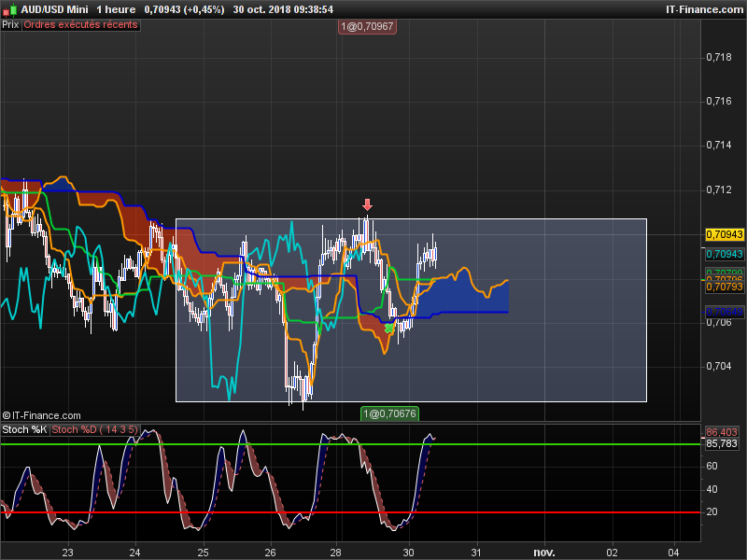Click the 1@0,70676 buy order tag
This screenshot has height=560, width=747.
pyautogui.click(x=389, y=413)
